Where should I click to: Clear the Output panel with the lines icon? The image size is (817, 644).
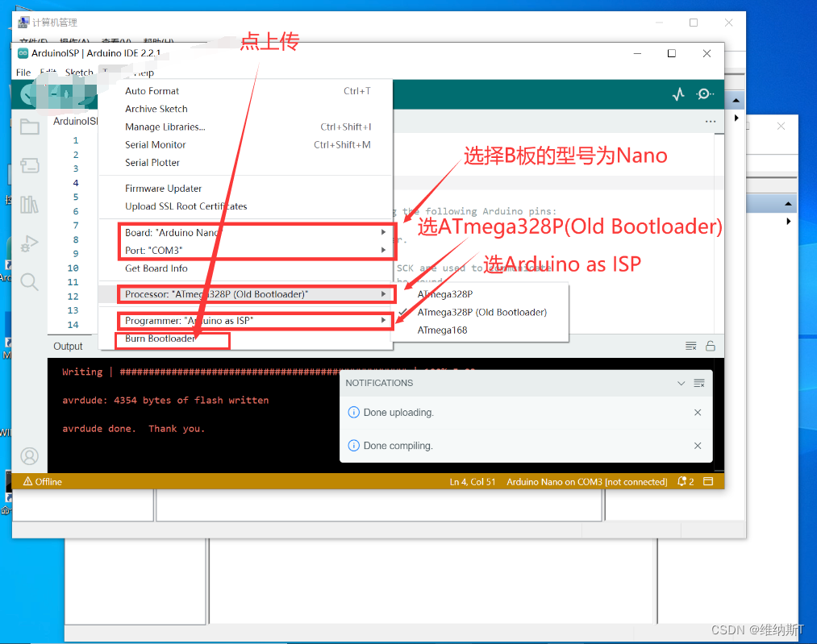691,347
